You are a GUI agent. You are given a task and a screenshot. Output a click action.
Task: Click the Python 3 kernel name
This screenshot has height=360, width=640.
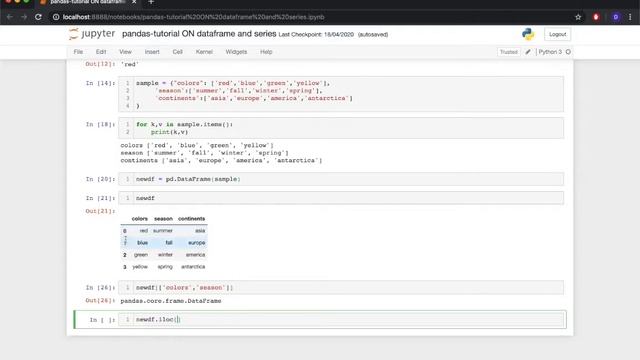coord(550,52)
